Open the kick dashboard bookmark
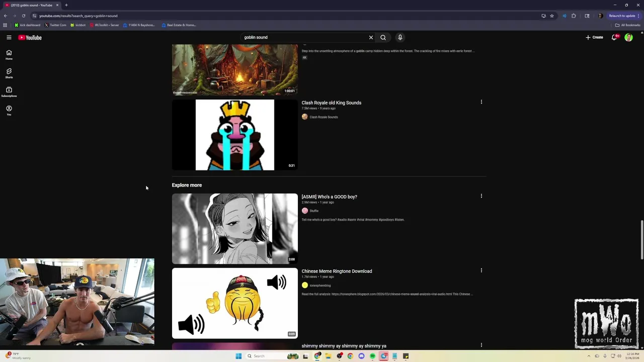The width and height of the screenshot is (644, 362). [x=28, y=25]
